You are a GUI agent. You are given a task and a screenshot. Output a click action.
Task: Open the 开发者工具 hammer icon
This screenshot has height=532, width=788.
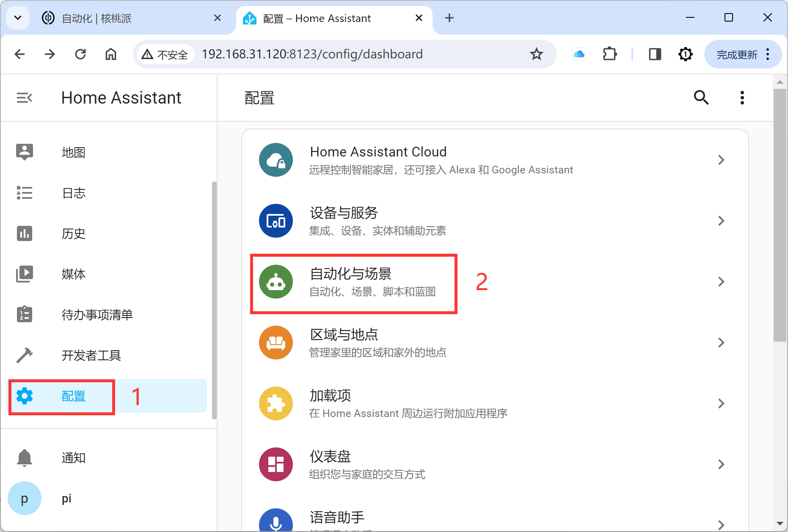pos(25,355)
